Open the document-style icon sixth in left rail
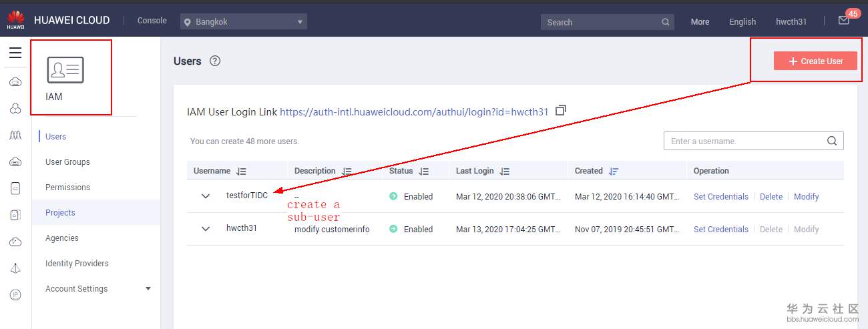The image size is (868, 329). pos(15,215)
